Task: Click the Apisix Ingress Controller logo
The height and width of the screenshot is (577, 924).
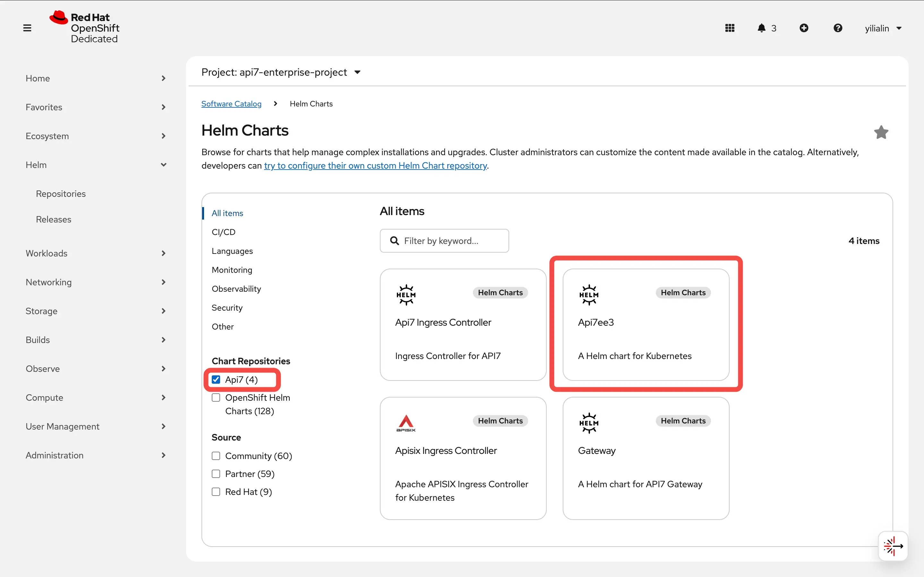Action: (406, 423)
